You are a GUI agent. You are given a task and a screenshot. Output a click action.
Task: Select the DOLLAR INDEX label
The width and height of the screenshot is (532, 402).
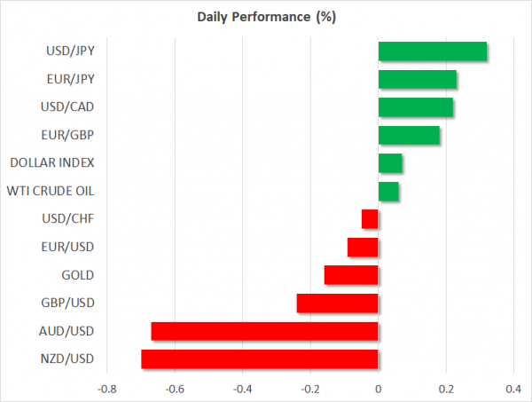(x=51, y=163)
